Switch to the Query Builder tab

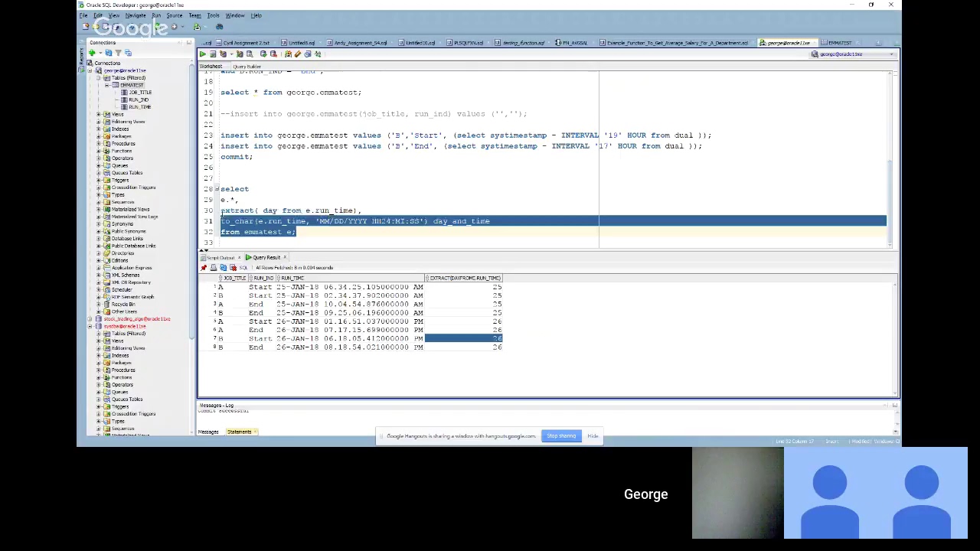coord(247,67)
